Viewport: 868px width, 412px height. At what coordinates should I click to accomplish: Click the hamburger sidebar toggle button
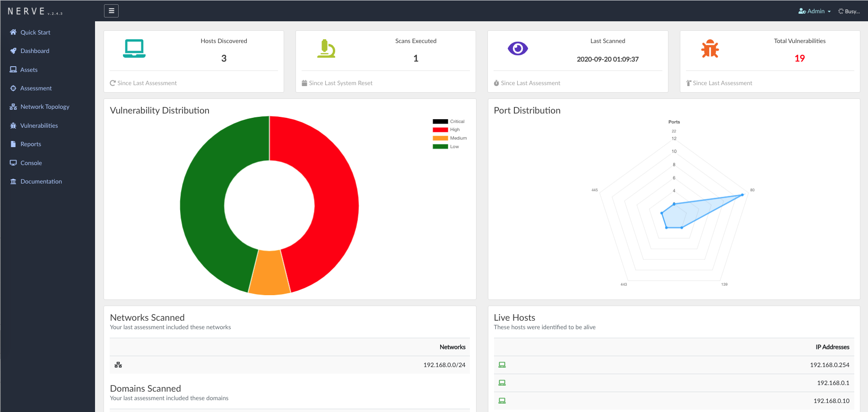coord(111,11)
